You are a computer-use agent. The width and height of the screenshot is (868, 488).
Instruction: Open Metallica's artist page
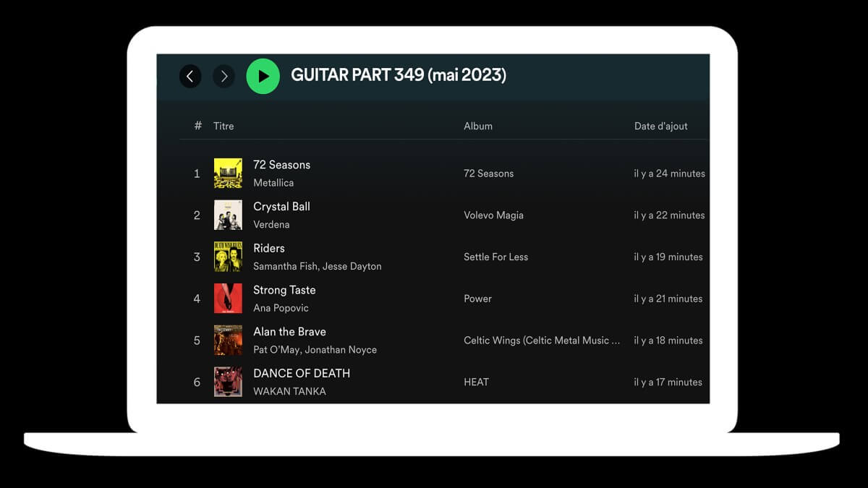tap(273, 183)
